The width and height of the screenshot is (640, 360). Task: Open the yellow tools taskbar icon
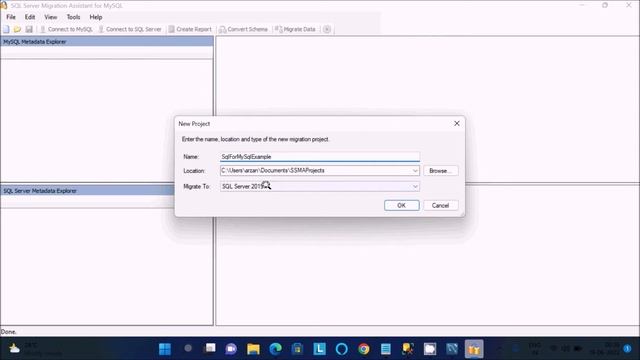(x=408, y=349)
